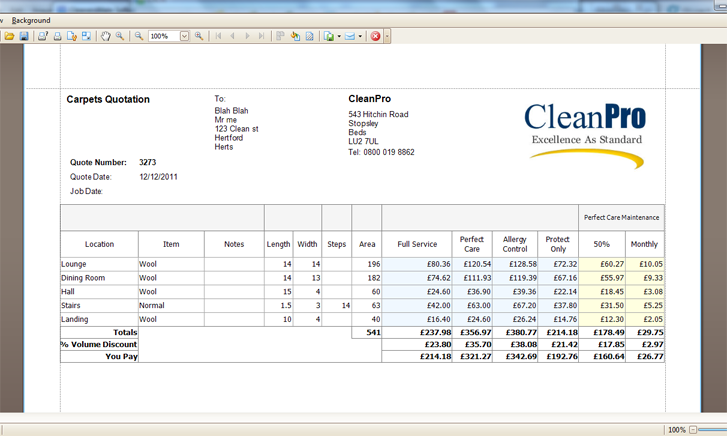
Task: Click the Export document icon
Action: pos(328,36)
